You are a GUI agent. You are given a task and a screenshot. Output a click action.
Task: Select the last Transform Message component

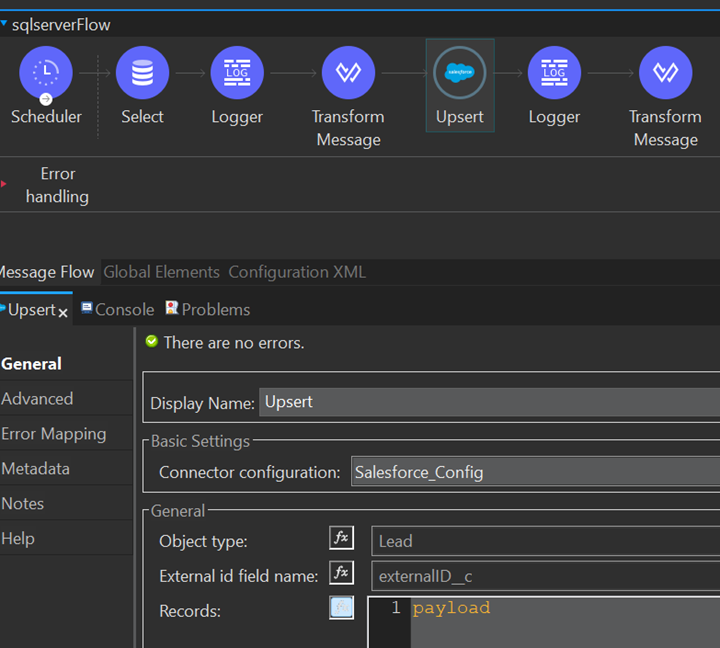point(665,73)
